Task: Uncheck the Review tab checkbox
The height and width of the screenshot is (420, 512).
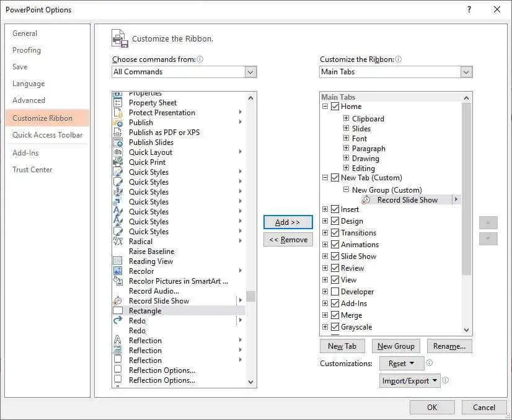Action: point(335,268)
